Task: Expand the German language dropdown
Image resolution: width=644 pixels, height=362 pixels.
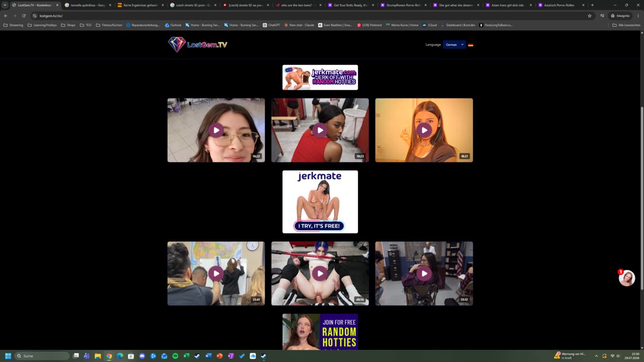Action: click(454, 44)
